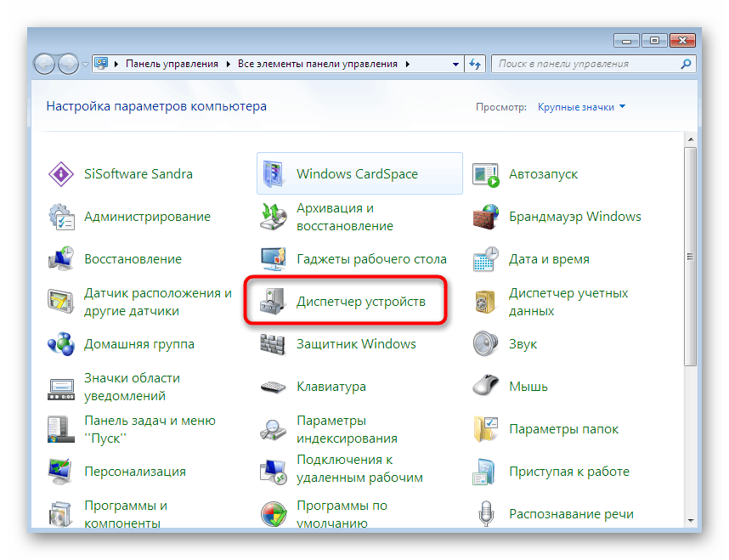The height and width of the screenshot is (560, 729).
Task: Open the Брандмауэр Windows icon
Action: pyautogui.click(x=486, y=217)
